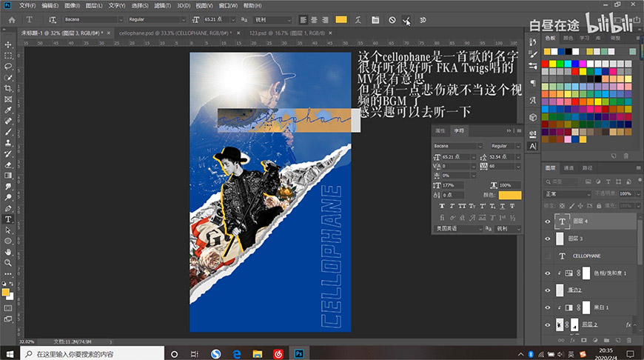Delete layer using the trash icon
Image resolution: width=644 pixels, height=360 pixels.
click(x=628, y=340)
